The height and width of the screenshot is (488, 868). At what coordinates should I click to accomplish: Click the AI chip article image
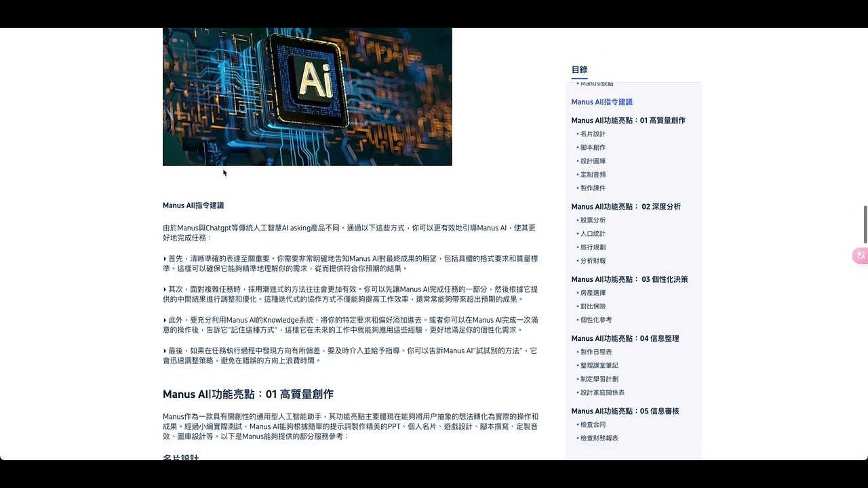tap(307, 97)
